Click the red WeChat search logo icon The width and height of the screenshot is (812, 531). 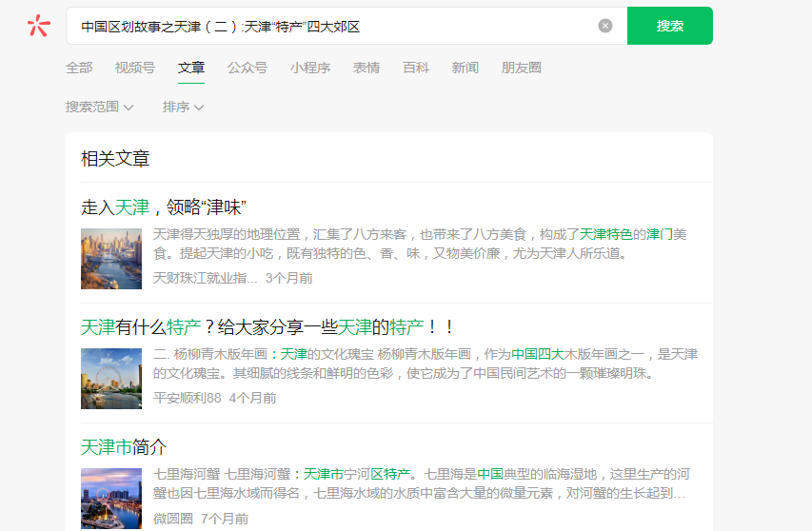39,26
